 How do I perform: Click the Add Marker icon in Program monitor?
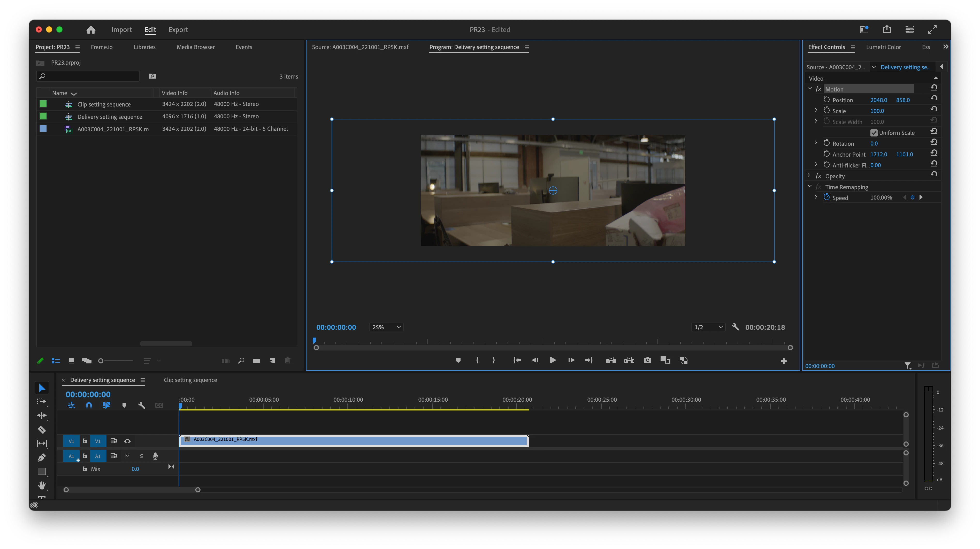click(x=458, y=360)
